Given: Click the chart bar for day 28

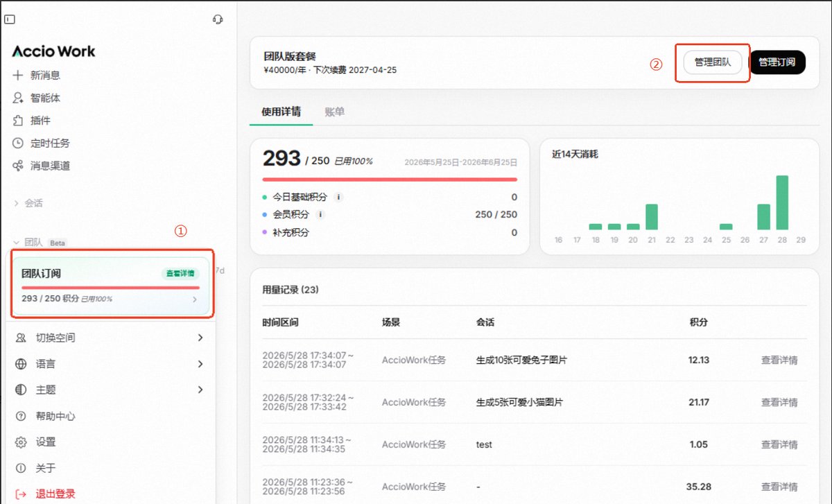Looking at the screenshot, I should click(x=782, y=202).
